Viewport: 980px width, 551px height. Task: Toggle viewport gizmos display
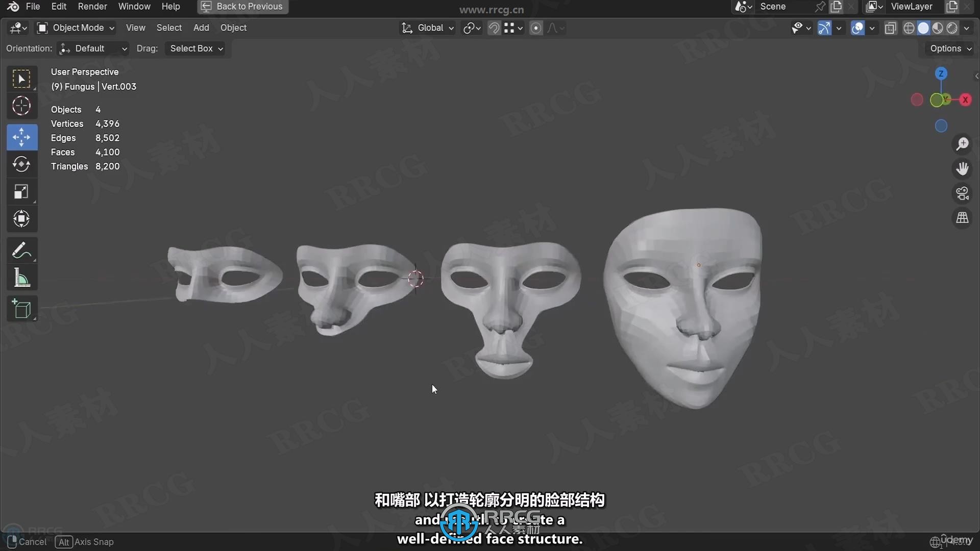tap(824, 28)
